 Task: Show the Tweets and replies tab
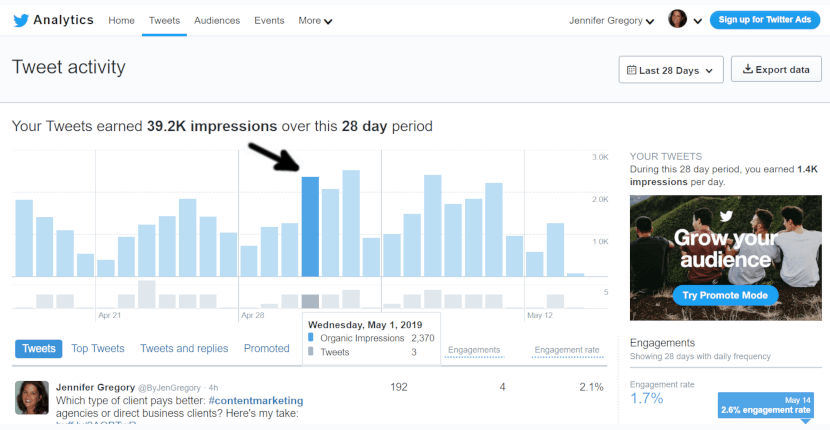click(x=184, y=348)
